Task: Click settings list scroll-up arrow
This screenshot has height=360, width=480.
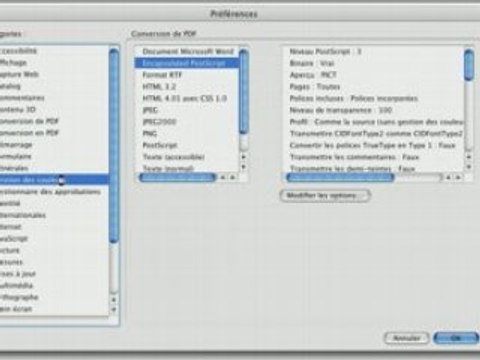Action: click(469, 156)
